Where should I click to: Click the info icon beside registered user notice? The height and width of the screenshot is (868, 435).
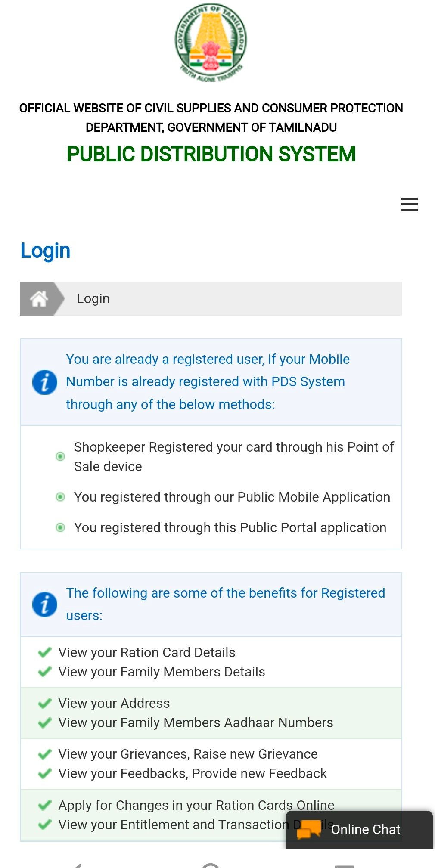(45, 382)
